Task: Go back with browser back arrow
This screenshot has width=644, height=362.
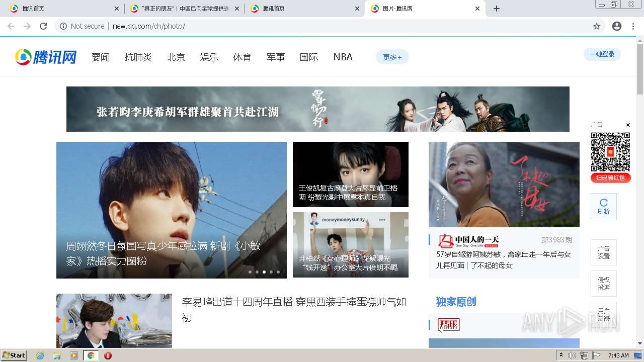Action: click(x=11, y=26)
